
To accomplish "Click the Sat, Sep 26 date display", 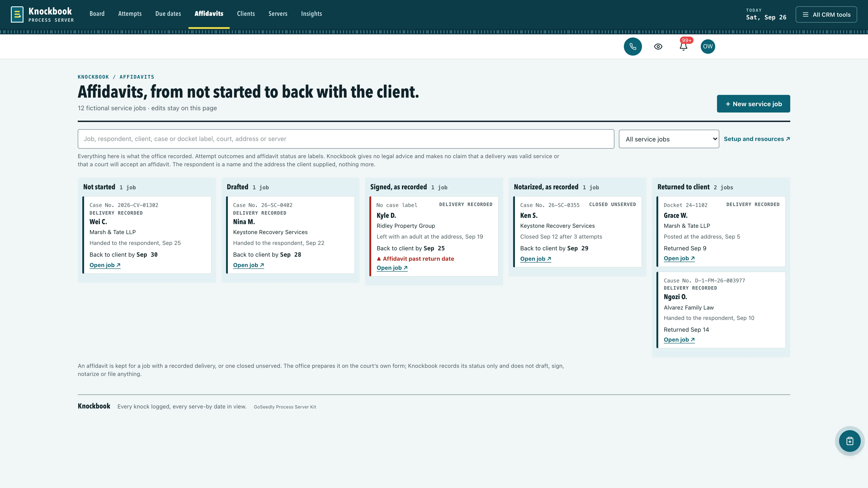I will (766, 17).
